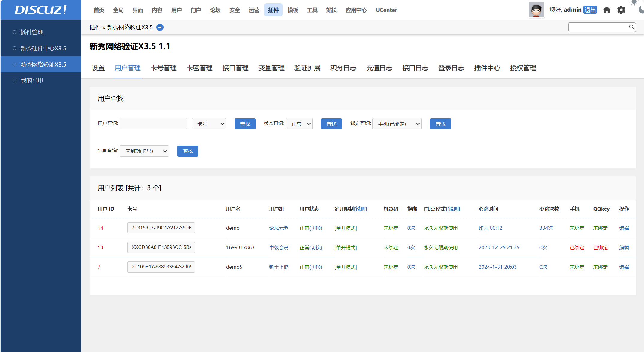
Task: Select 用户管理 tab
Action: point(128,68)
